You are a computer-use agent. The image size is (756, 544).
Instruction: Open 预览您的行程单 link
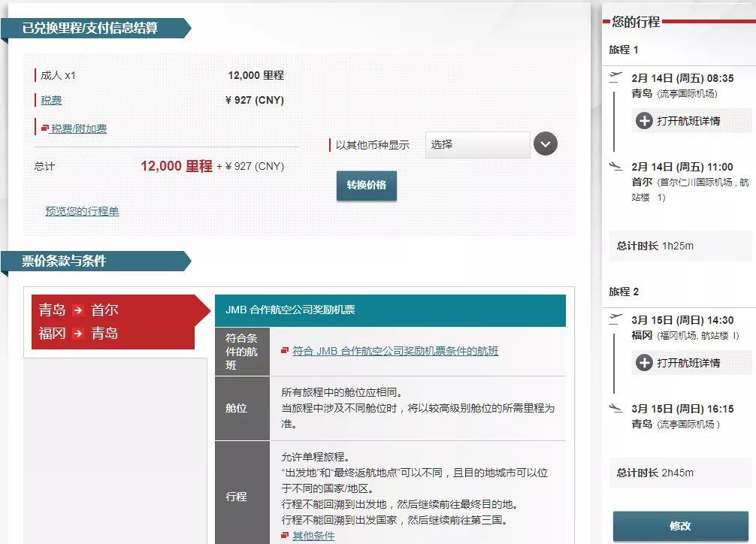pos(82,211)
